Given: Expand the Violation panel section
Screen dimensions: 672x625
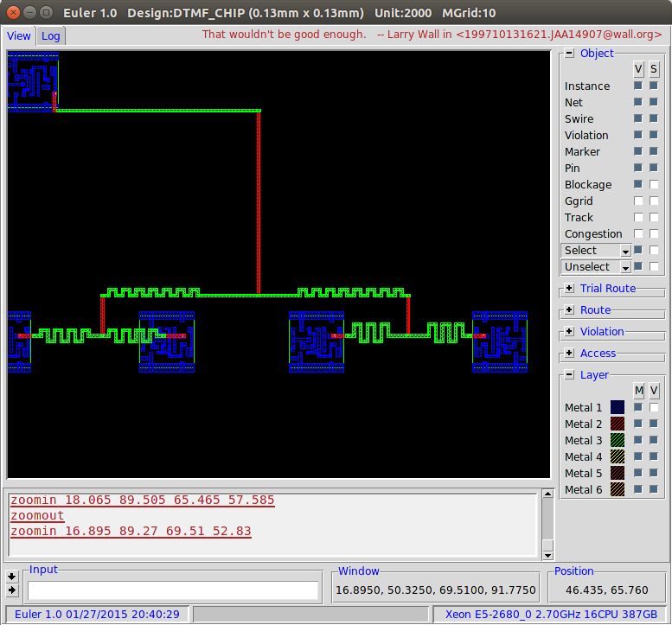Looking at the screenshot, I should click(x=569, y=332).
